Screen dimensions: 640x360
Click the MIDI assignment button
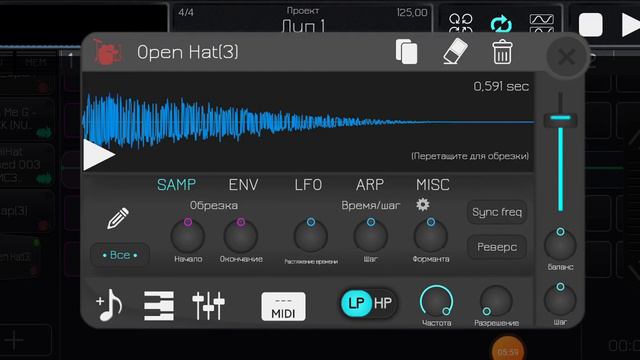[x=283, y=306]
